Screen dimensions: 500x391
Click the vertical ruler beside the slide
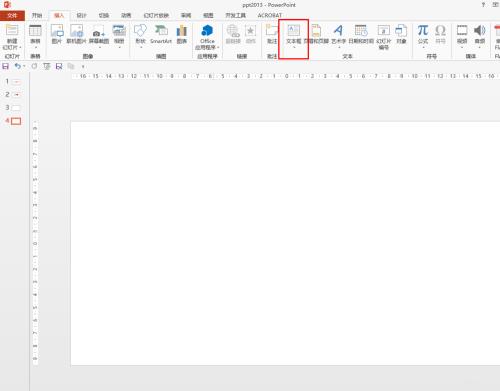pos(35,243)
